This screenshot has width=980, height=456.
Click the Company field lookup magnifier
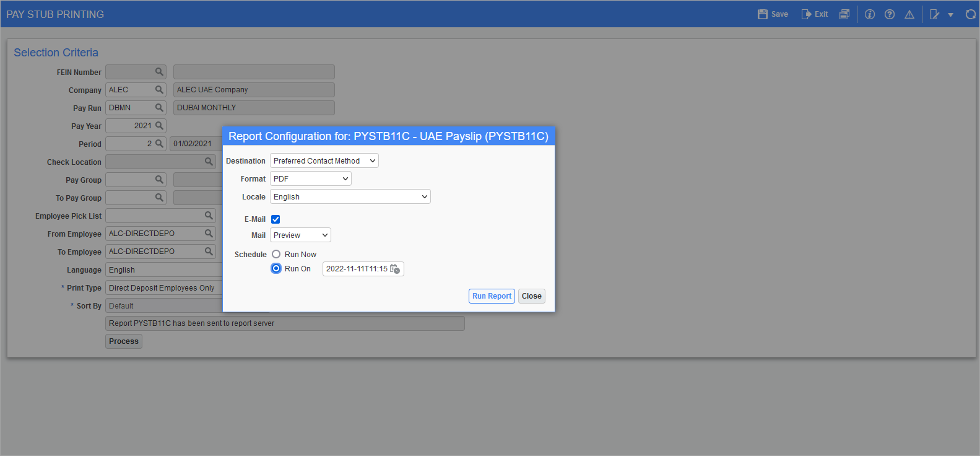pos(159,90)
